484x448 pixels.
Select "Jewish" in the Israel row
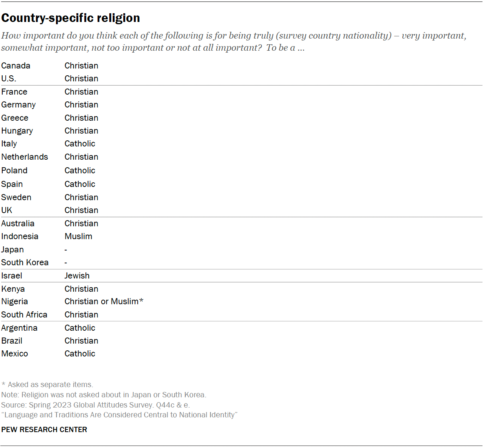click(77, 276)
